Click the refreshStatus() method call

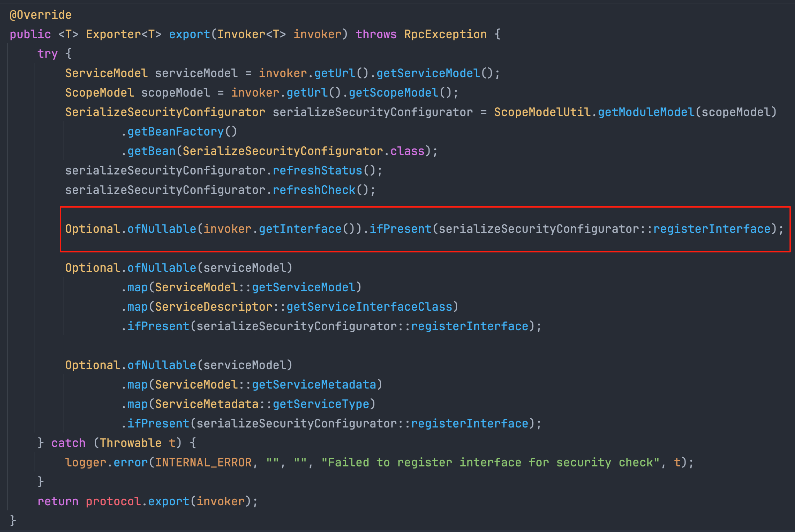(317, 170)
